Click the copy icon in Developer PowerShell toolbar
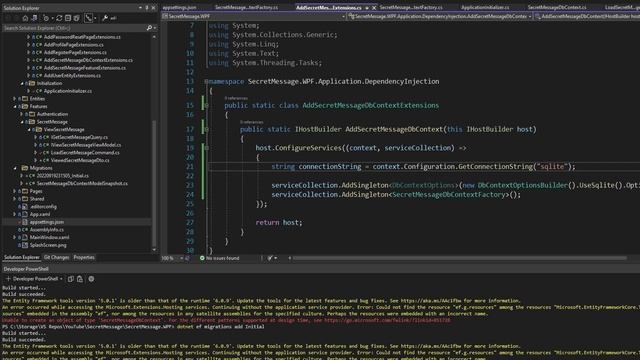Viewport: 640px width, 360px height. tap(71, 279)
